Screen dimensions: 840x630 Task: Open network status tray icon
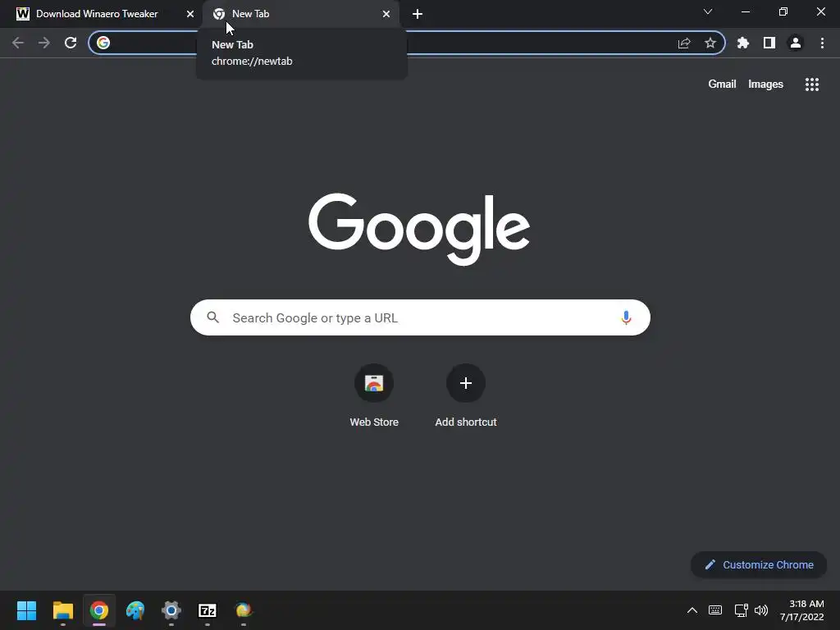tap(741, 610)
